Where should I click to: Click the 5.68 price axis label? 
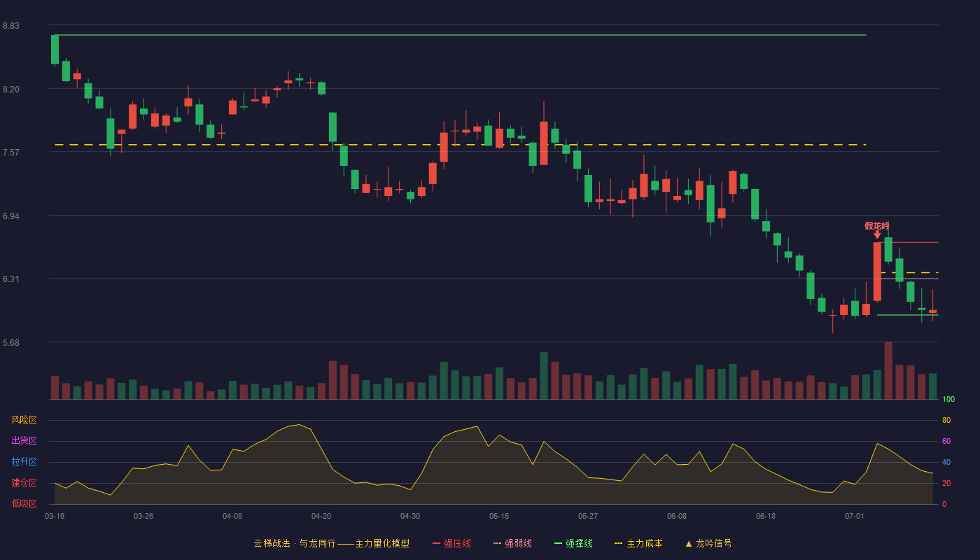tap(11, 343)
